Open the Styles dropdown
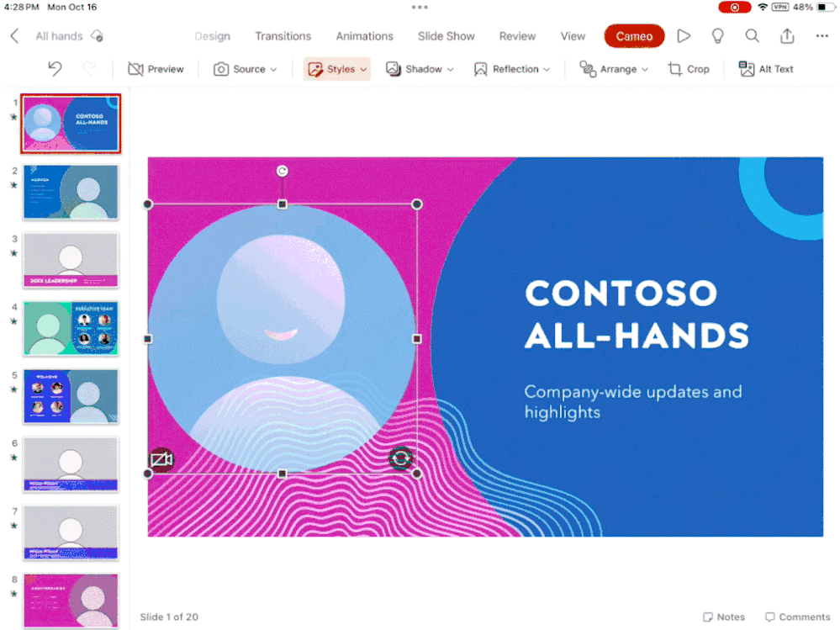 pos(337,69)
